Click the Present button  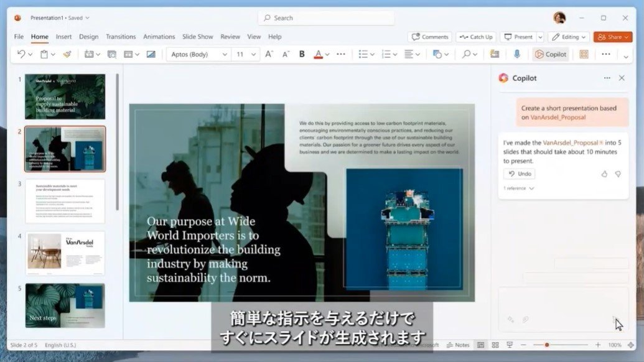[518, 37]
